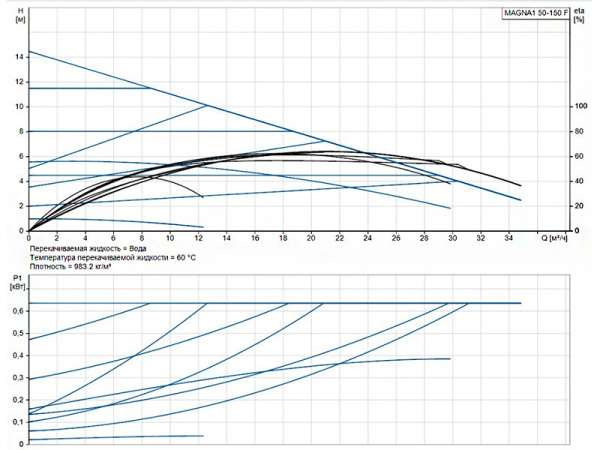Click the 18 tick on the Q axis
Image resolution: width=600 pixels, height=450 pixels.
[283, 239]
